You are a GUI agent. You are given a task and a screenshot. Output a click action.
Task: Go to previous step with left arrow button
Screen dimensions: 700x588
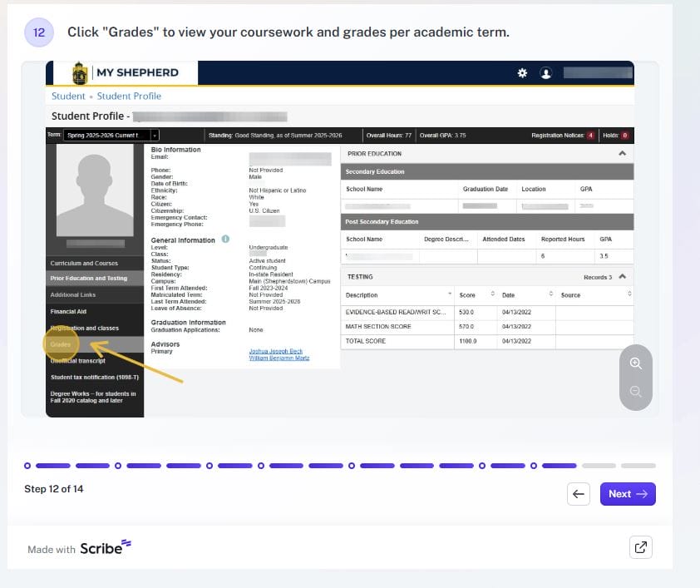(579, 494)
